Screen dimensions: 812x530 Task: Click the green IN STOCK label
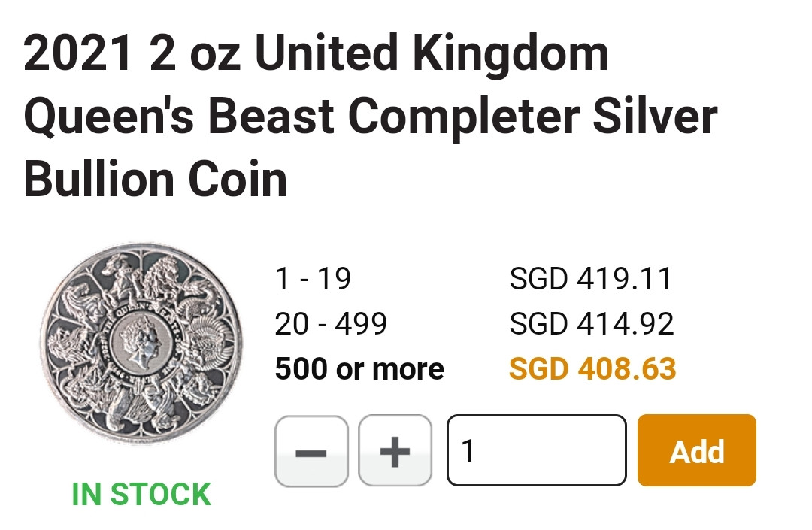141,495
